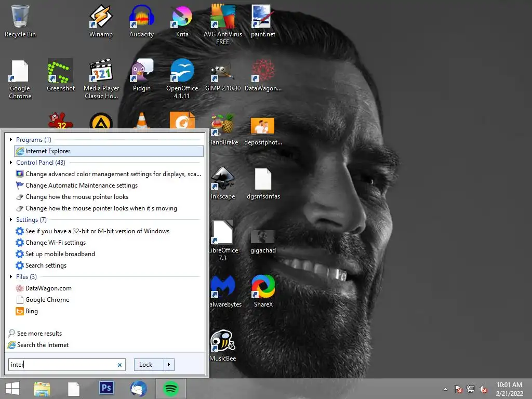Open the Lock button arrow menu
This screenshot has height=399, width=532.
click(169, 365)
